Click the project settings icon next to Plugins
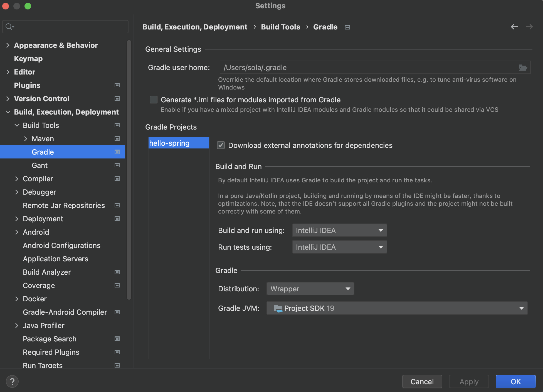This screenshot has height=392, width=543. point(117,85)
